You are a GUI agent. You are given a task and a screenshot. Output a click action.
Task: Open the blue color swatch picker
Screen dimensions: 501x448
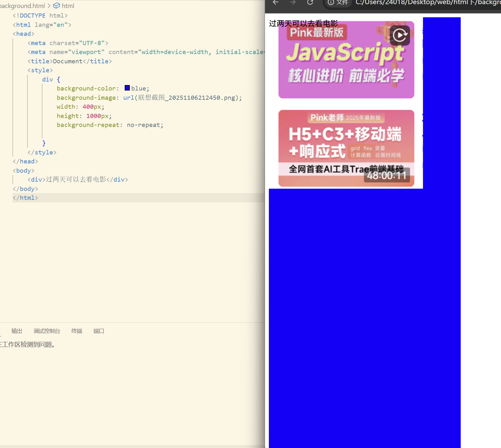pyautogui.click(x=127, y=88)
